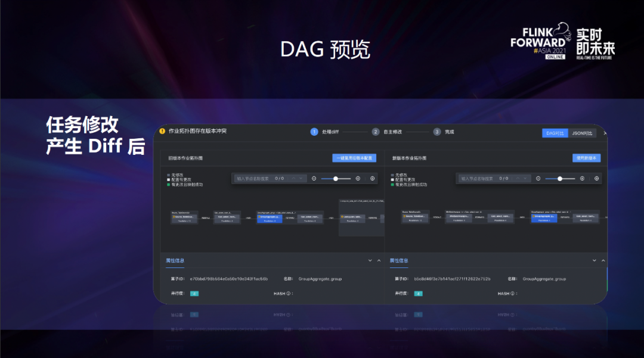Click new version operator ID b5c8d46f3e...
Image resolution: width=644 pixels, height=358 pixels.
click(452, 279)
